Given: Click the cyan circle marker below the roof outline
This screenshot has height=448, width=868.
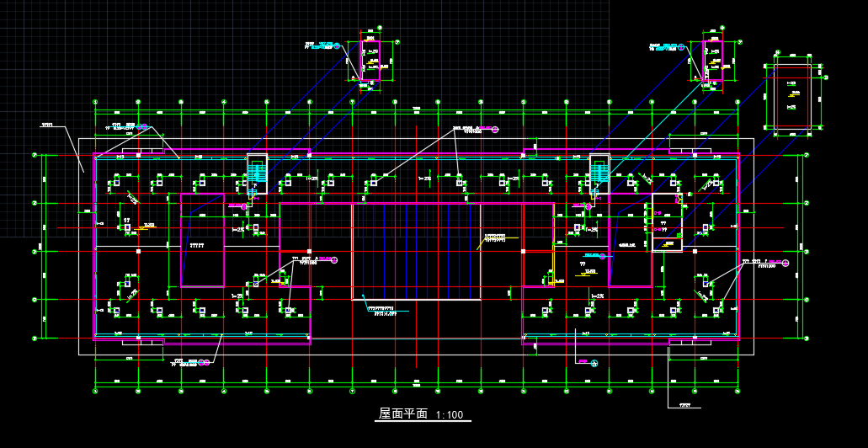Looking at the screenshot, I should click(x=594, y=364).
